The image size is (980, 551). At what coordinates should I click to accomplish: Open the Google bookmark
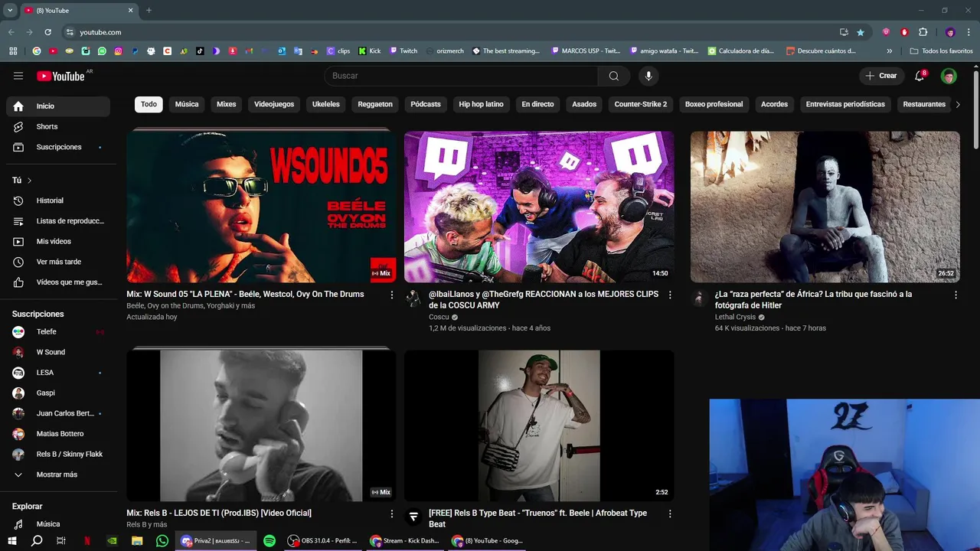36,51
